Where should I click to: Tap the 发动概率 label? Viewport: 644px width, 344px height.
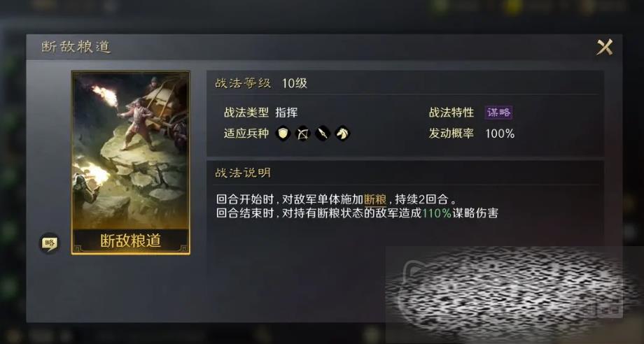click(451, 134)
